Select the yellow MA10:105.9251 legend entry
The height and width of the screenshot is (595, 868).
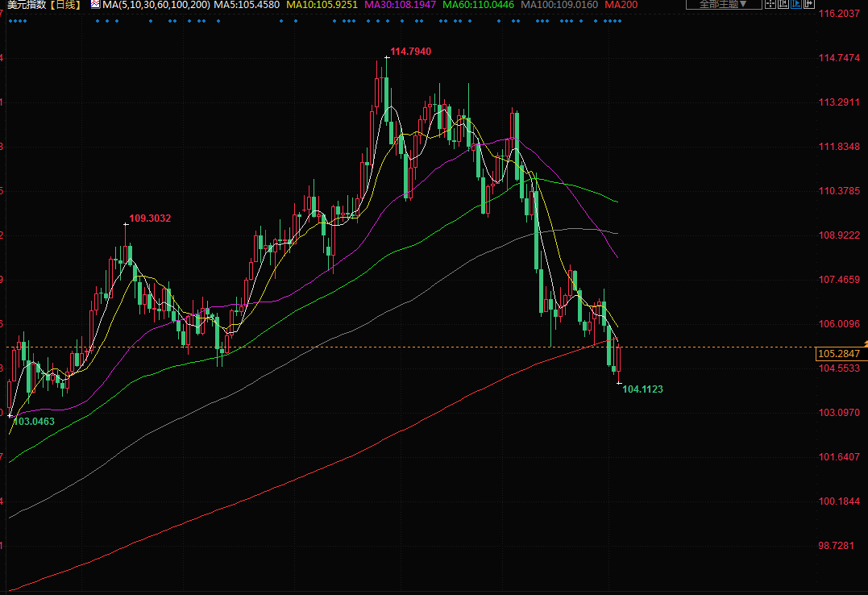322,5
